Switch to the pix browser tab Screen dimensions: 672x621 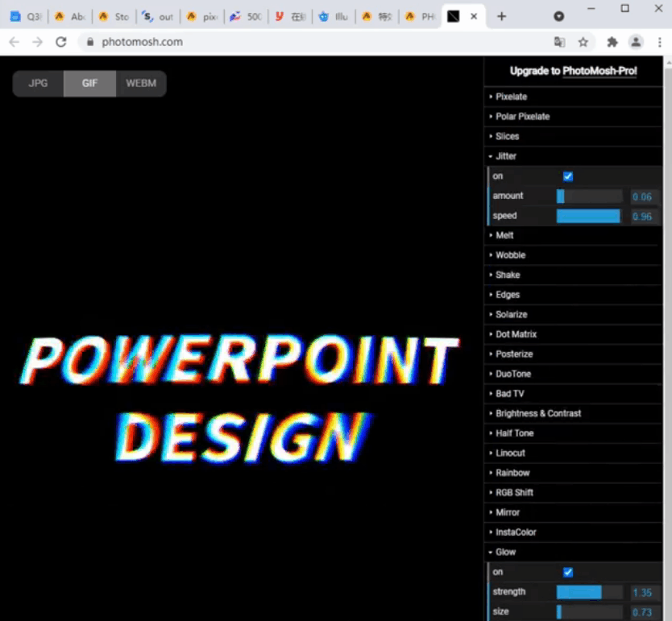coord(202,17)
